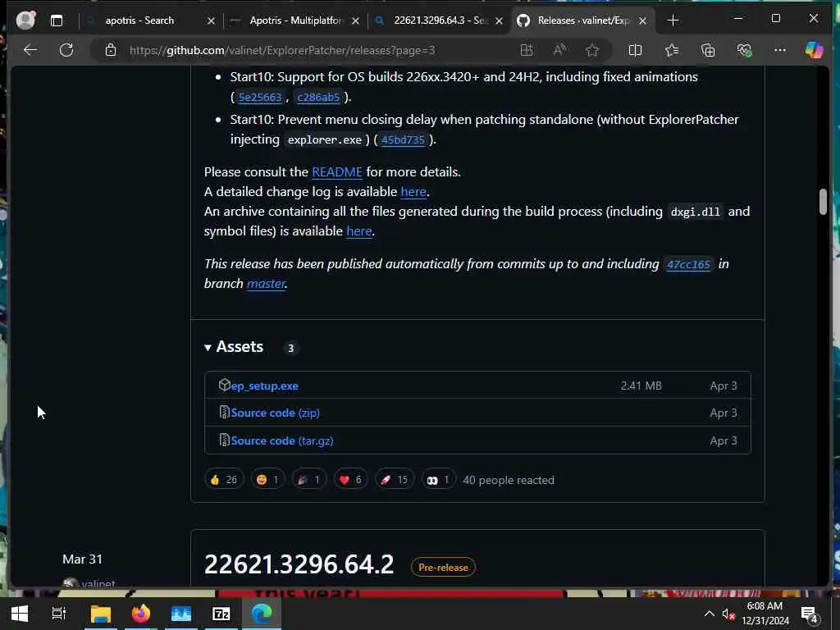Click the muted volume tray icon
The width and height of the screenshot is (840, 630).
pos(728,614)
